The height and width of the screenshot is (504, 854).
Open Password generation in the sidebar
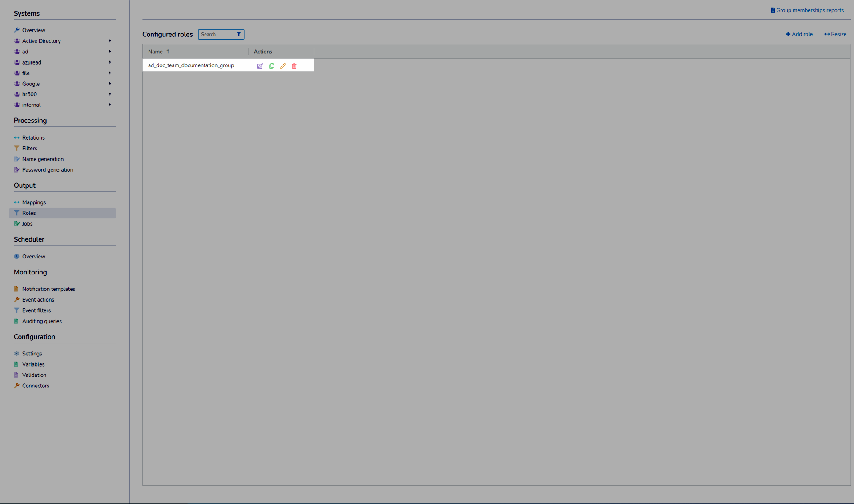point(48,169)
